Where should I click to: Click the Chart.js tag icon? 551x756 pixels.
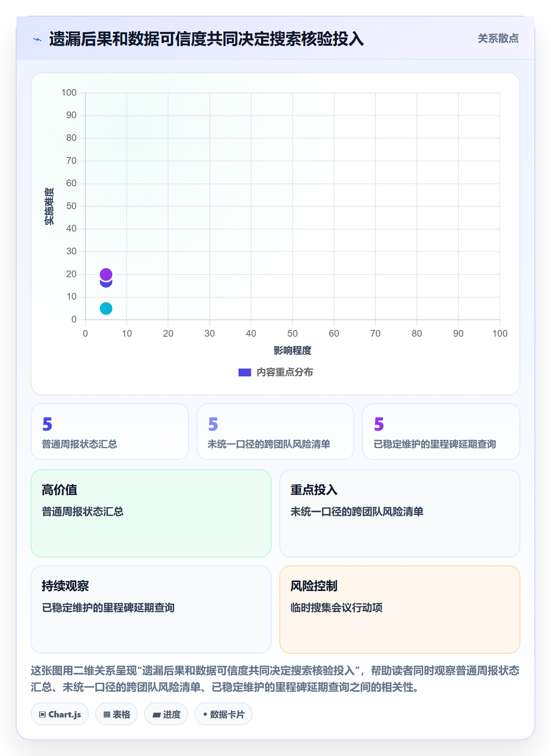point(43,714)
